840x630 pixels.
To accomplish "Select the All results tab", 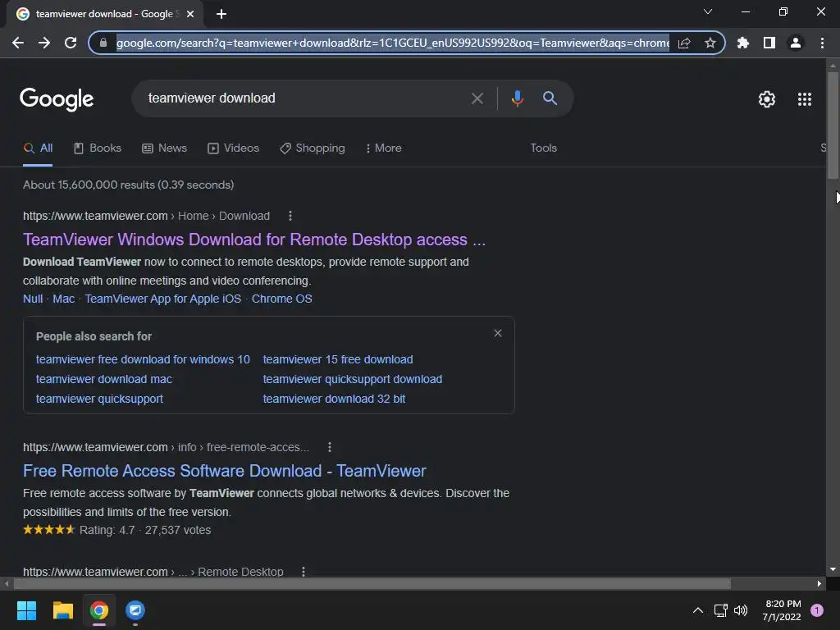I will click(38, 148).
